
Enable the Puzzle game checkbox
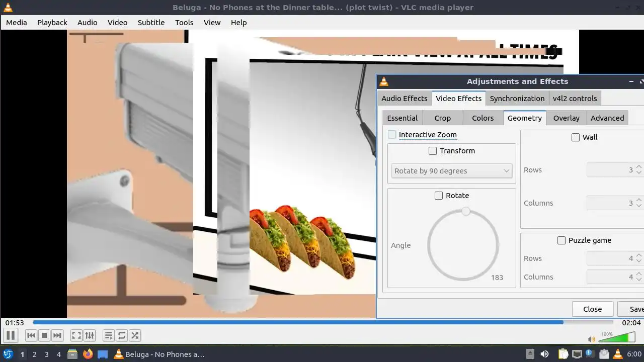[x=561, y=240]
